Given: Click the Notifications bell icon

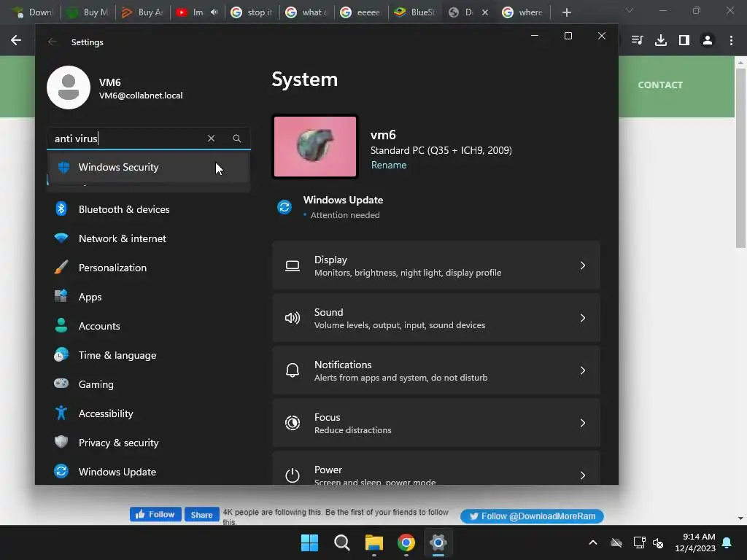Looking at the screenshot, I should click(293, 370).
